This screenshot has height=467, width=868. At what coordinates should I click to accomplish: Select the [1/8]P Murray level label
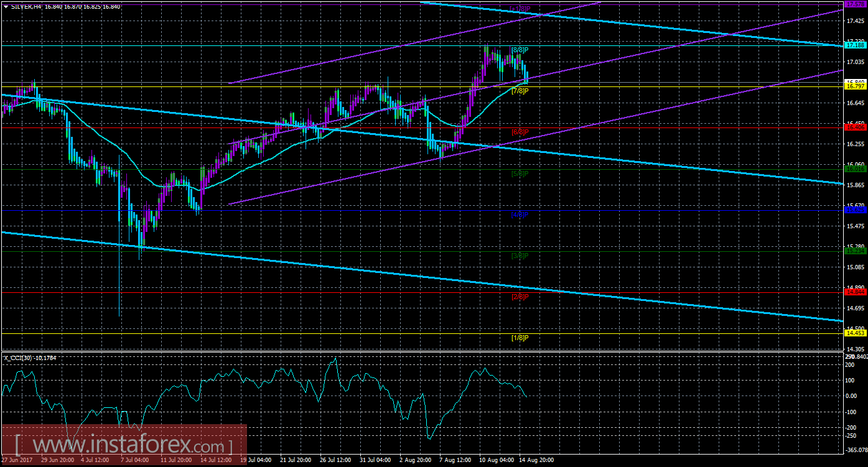pos(520,338)
